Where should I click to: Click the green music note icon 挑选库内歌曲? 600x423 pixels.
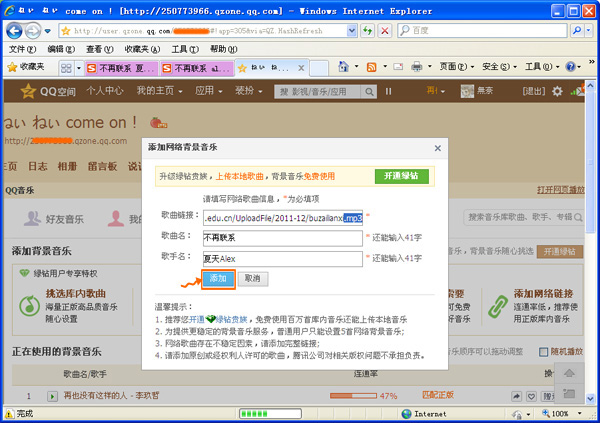coord(29,306)
